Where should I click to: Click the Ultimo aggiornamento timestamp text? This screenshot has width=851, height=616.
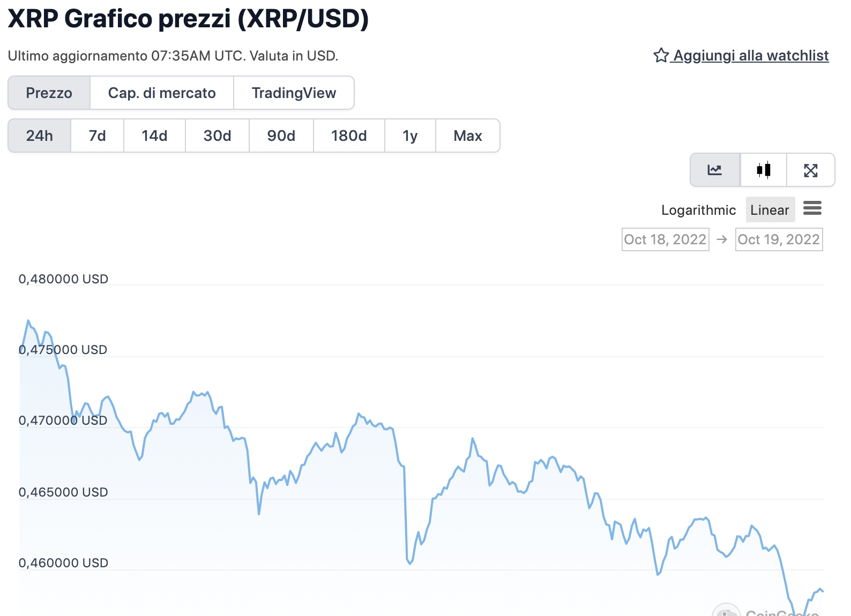[x=173, y=56]
